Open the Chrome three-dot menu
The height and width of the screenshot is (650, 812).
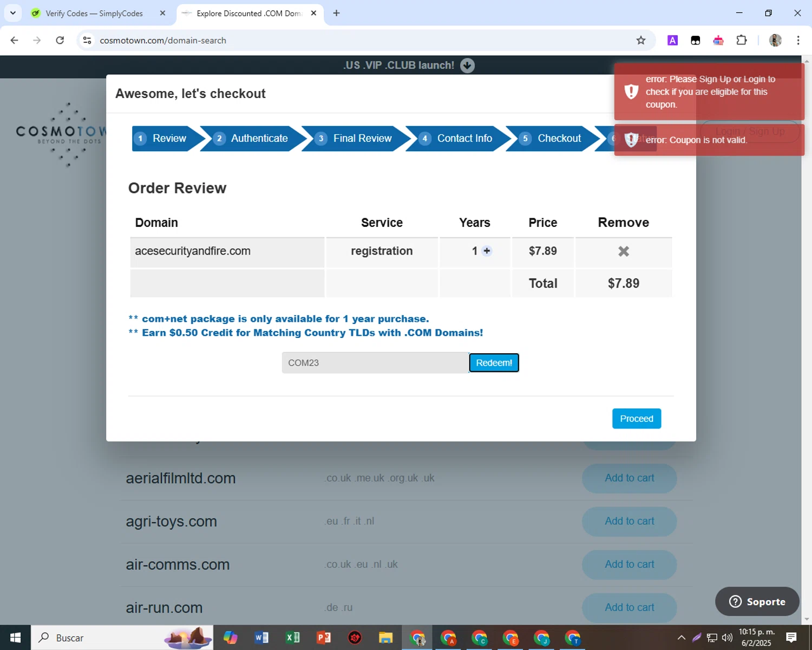[x=798, y=41]
